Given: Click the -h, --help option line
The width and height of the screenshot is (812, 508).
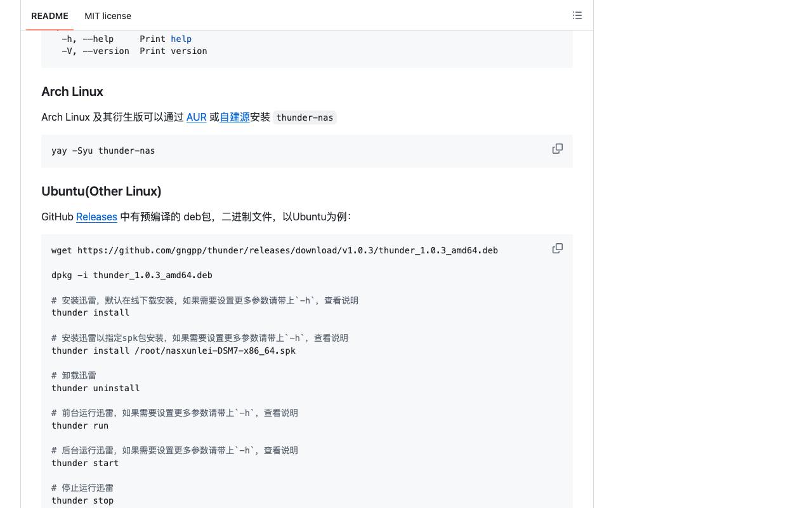Looking at the screenshot, I should click(x=127, y=39).
